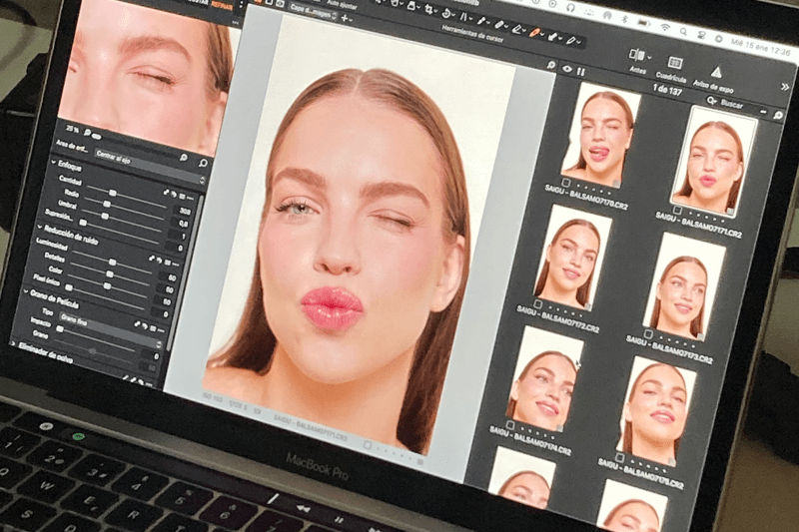Tick checkbox under BALSAMO7172.CR2 thumbnail
Viewport: 799px width, 532px height.
(538, 303)
